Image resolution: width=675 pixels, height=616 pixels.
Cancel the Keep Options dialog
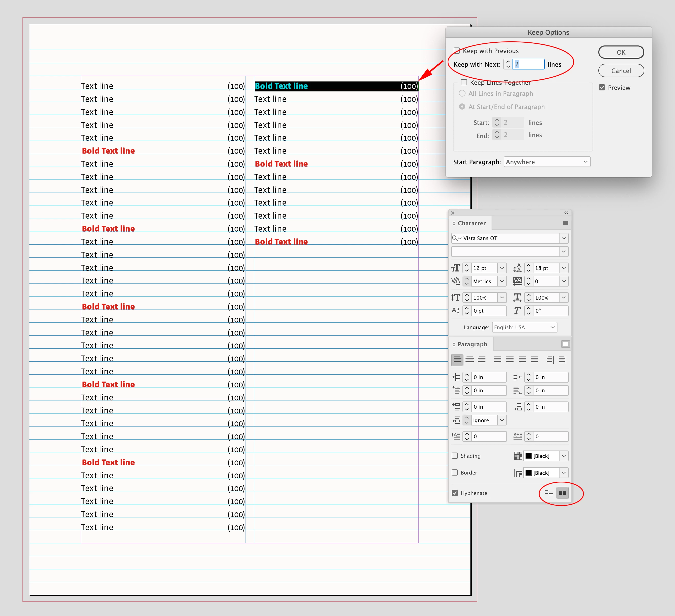tap(621, 71)
